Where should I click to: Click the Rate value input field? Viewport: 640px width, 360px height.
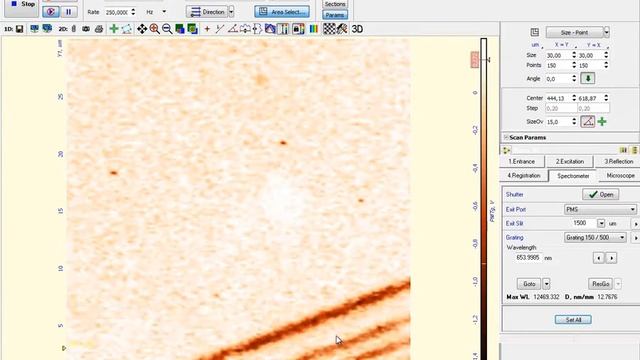tap(117, 12)
